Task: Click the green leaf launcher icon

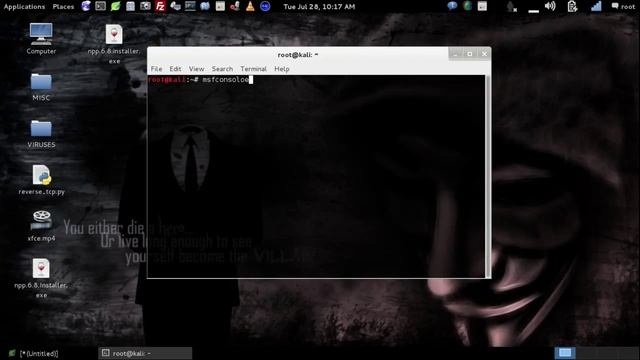Action: (x=116, y=6)
